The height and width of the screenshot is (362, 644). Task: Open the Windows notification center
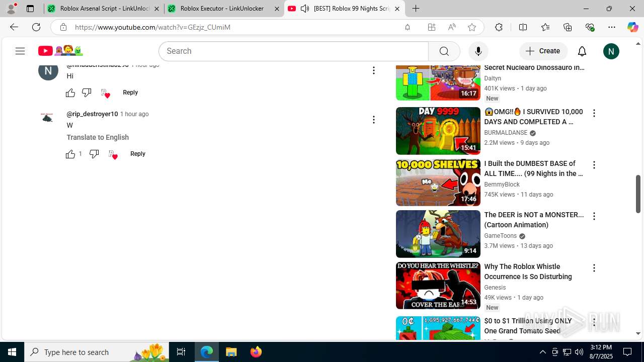pyautogui.click(x=627, y=352)
